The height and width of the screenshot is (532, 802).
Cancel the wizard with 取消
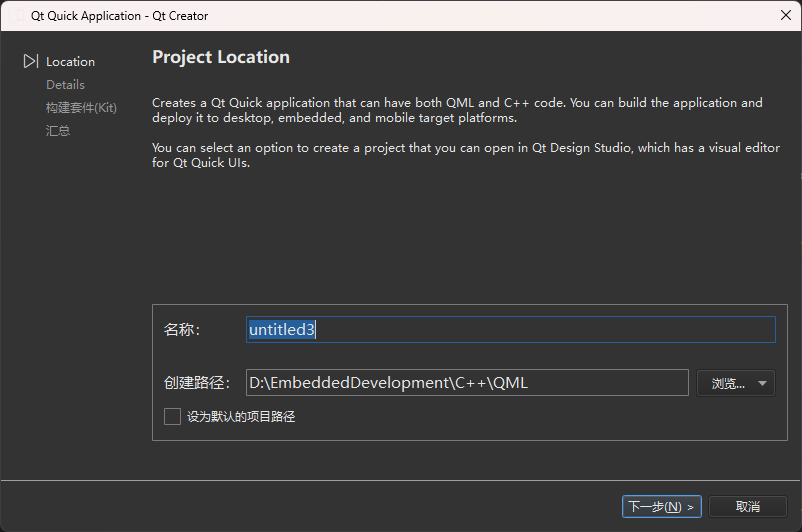tap(747, 506)
